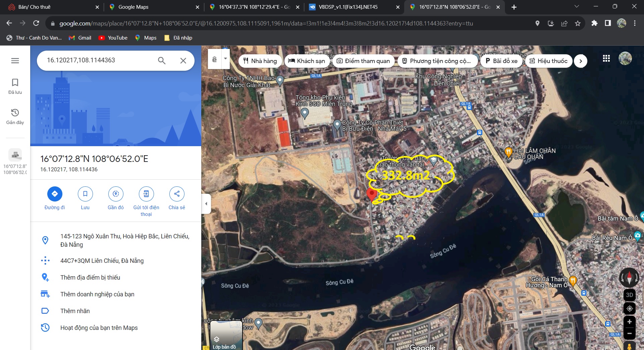Filter map by Khách sạn chip

pyautogui.click(x=307, y=61)
